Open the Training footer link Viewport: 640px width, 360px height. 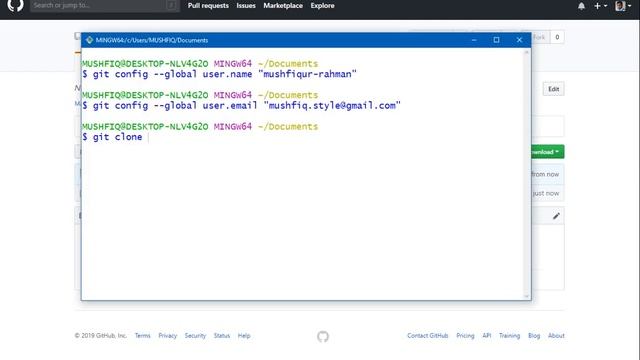click(x=509, y=336)
